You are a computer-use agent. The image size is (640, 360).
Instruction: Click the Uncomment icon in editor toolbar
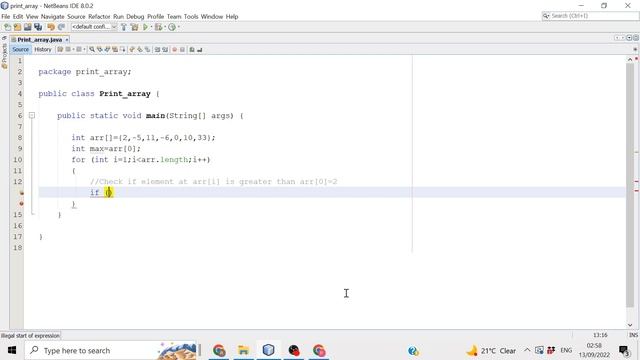click(200, 49)
